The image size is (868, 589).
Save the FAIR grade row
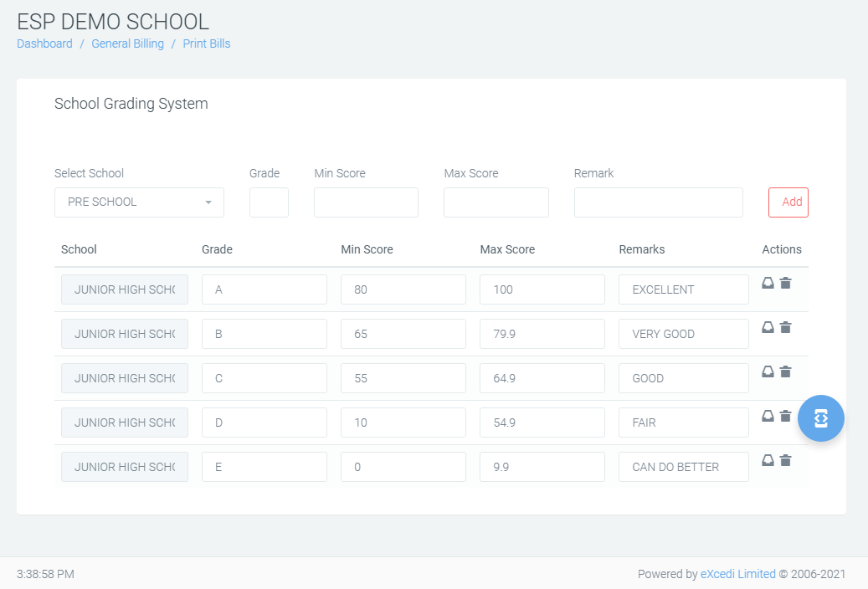[x=768, y=416]
